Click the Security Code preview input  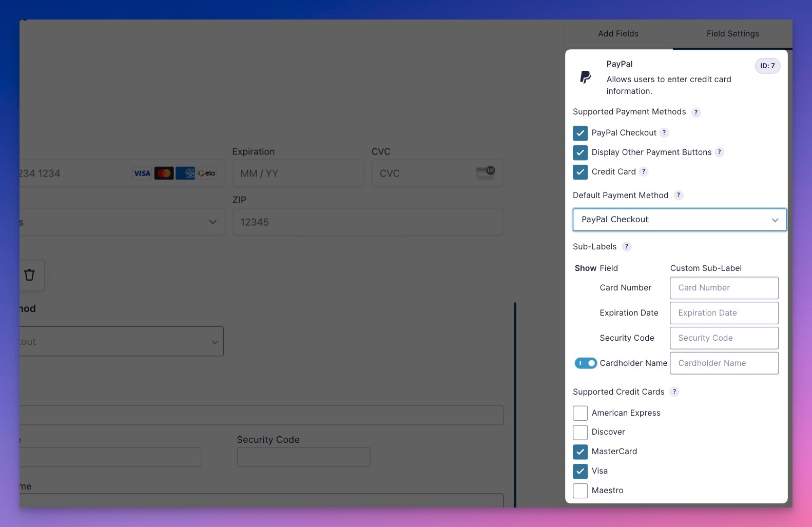tap(303, 457)
